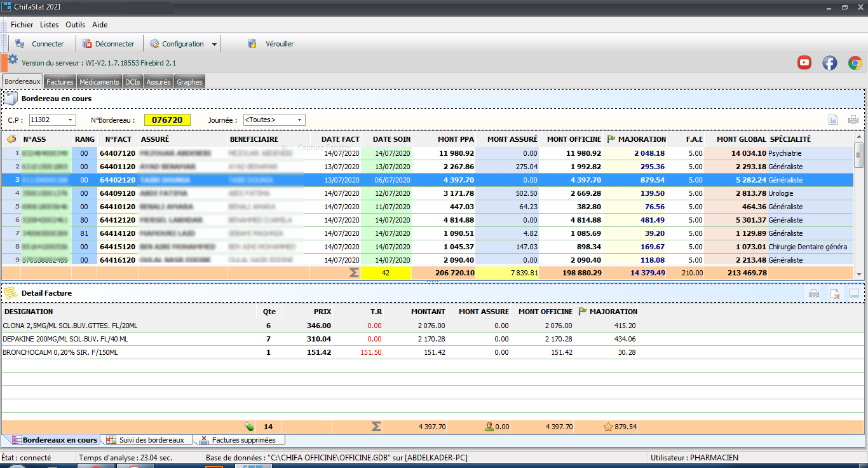
Task: Open the Suivi des bordereaux bottom tab
Action: point(146,440)
